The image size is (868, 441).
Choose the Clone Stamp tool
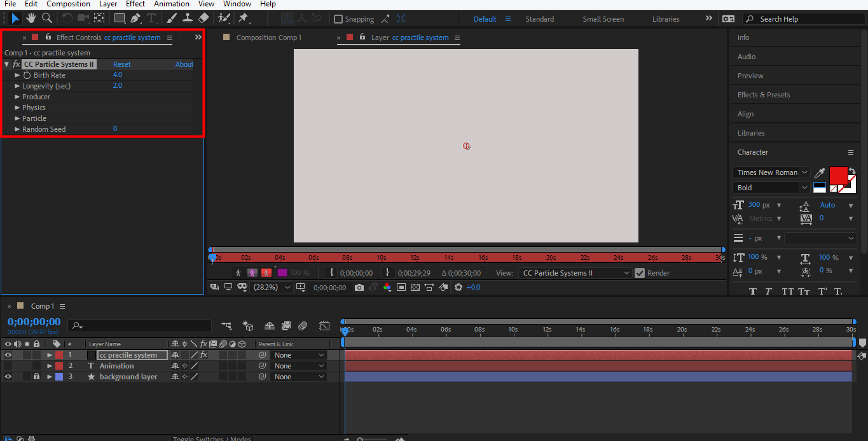pyautogui.click(x=188, y=18)
